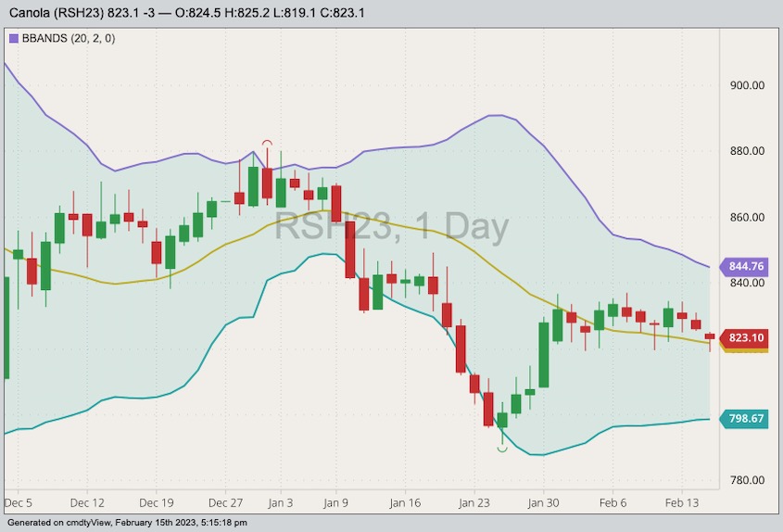Click the Dec 5 date axis label
This screenshot has width=783, height=532.
pos(19,502)
